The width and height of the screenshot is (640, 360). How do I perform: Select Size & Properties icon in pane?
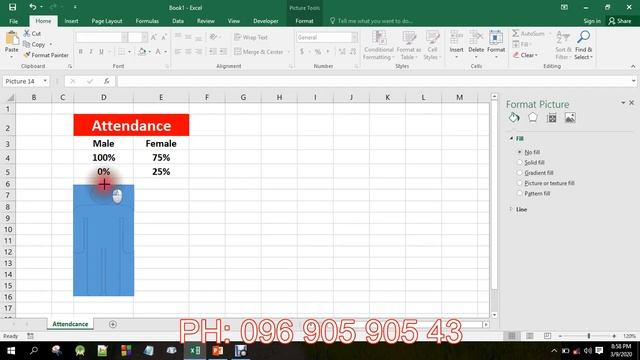(551, 118)
